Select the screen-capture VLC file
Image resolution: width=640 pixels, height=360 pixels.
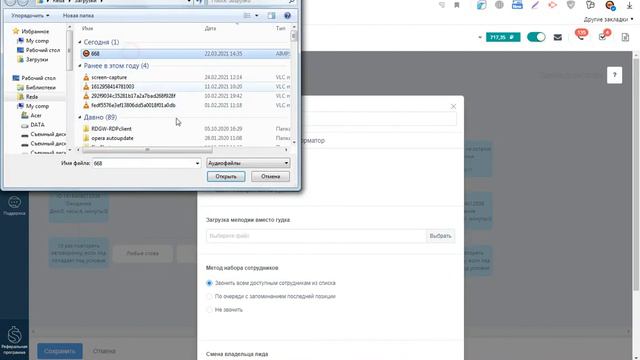pos(185,77)
